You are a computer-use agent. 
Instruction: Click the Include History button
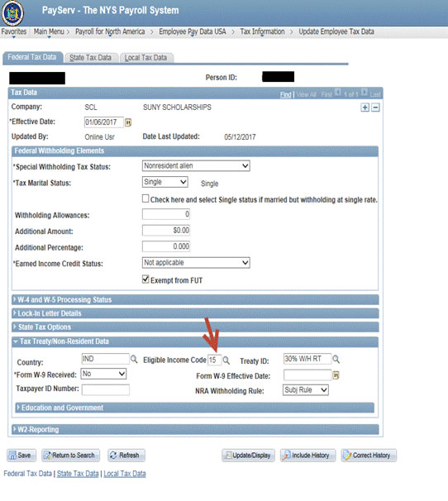(307, 456)
